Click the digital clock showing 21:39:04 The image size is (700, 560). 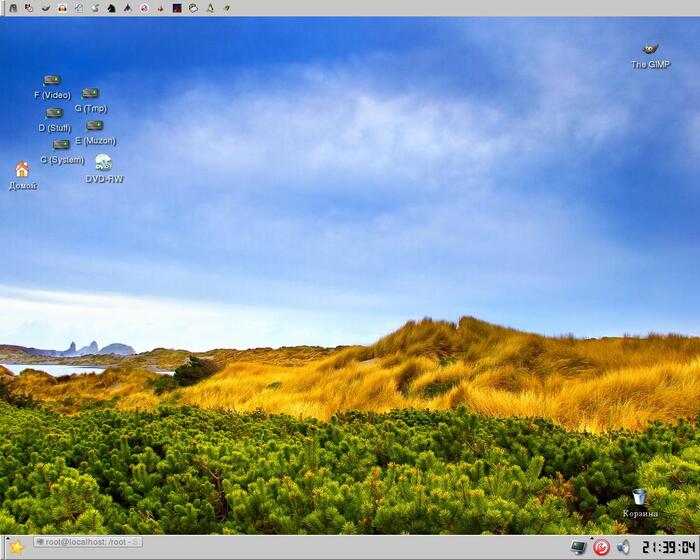(x=667, y=547)
